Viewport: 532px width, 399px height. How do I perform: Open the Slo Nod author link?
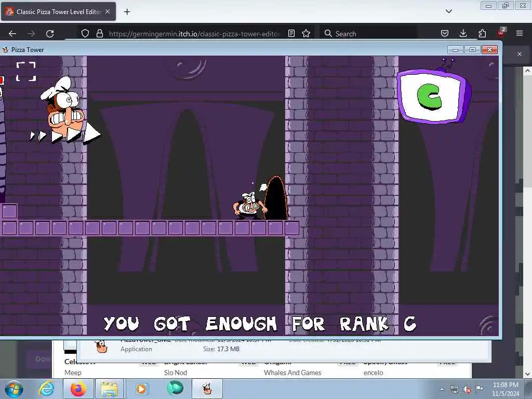(x=176, y=373)
